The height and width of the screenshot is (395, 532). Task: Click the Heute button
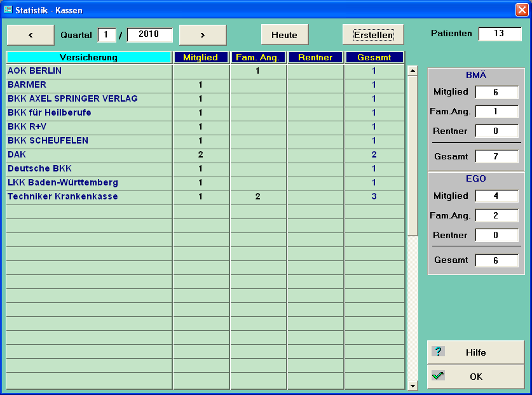point(285,34)
